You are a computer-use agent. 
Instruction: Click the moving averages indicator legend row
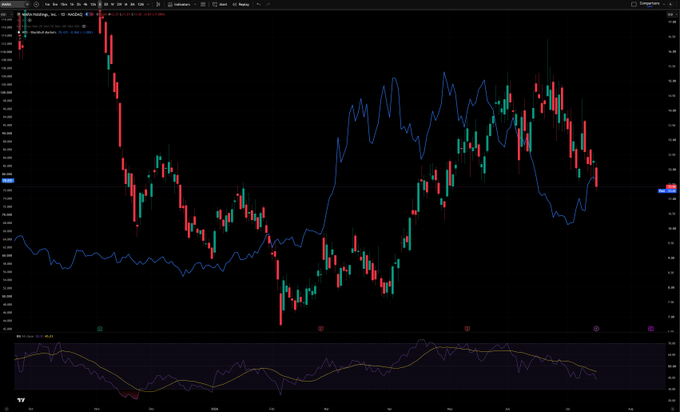click(50, 26)
